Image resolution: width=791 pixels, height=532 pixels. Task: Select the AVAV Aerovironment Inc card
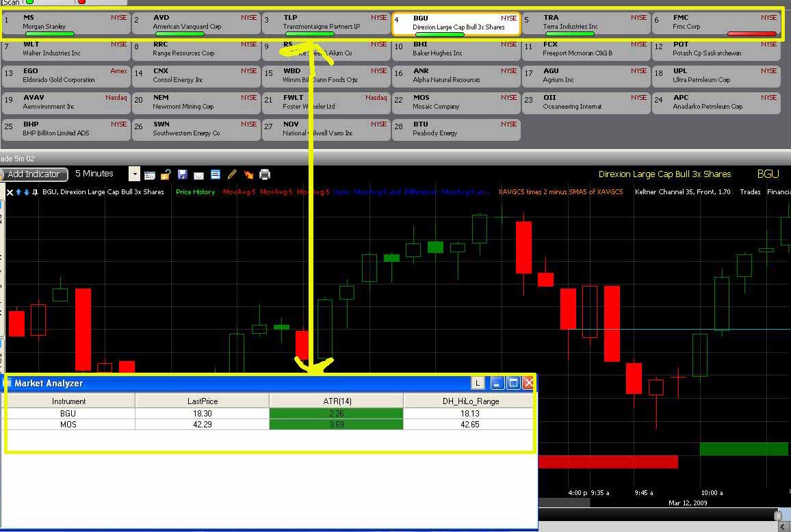coord(66,103)
